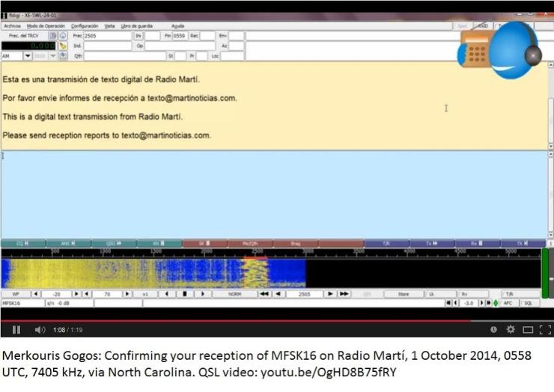
Task: Open the Libro de guardia menu
Action: [137, 26]
